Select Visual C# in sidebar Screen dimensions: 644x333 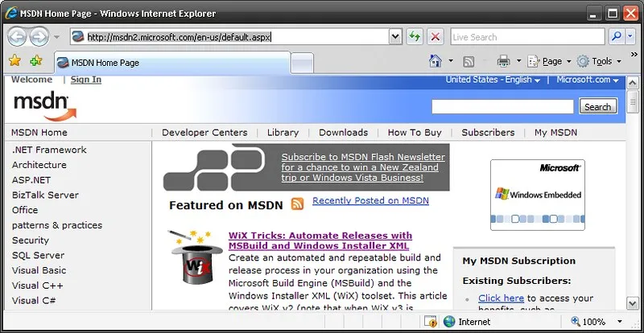[34, 300]
